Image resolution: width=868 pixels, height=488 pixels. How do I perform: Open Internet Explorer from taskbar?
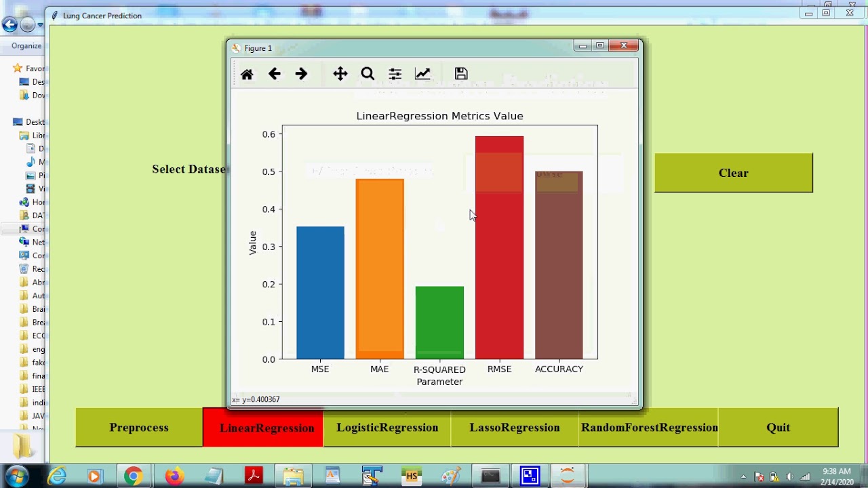point(58,476)
